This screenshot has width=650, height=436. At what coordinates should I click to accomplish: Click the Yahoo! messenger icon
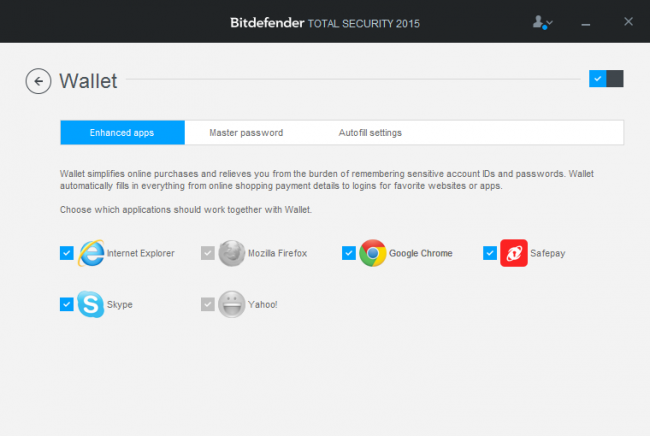pyautogui.click(x=232, y=304)
